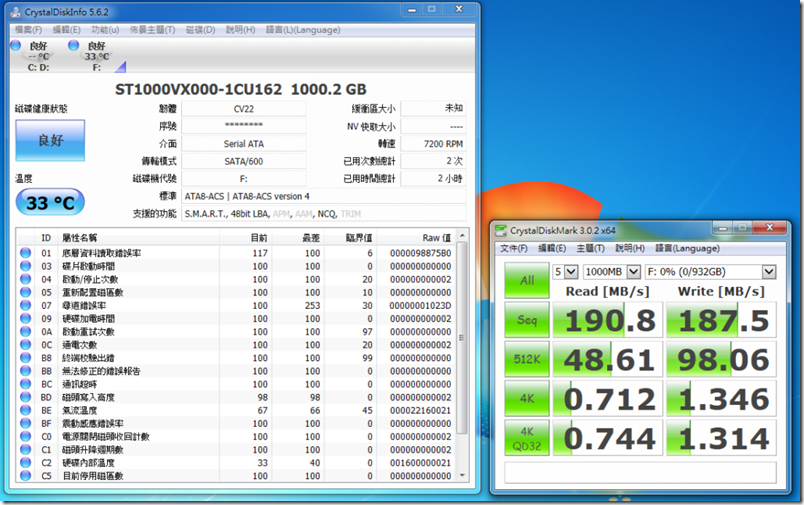Click status orb for attribute B8 row

tap(26, 358)
